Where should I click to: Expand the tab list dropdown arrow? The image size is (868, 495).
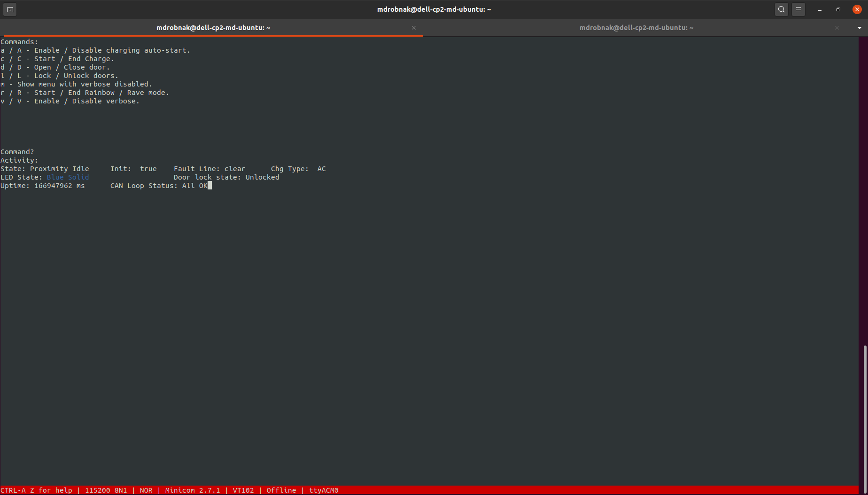859,28
